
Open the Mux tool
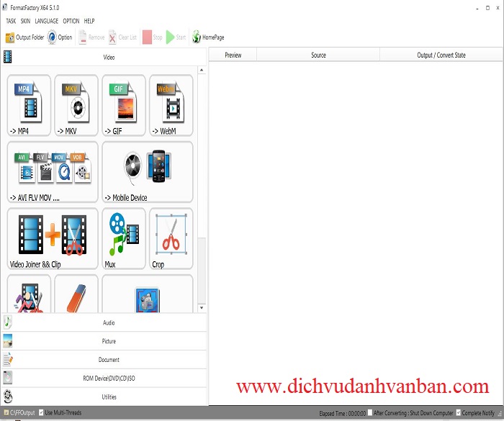pos(124,238)
